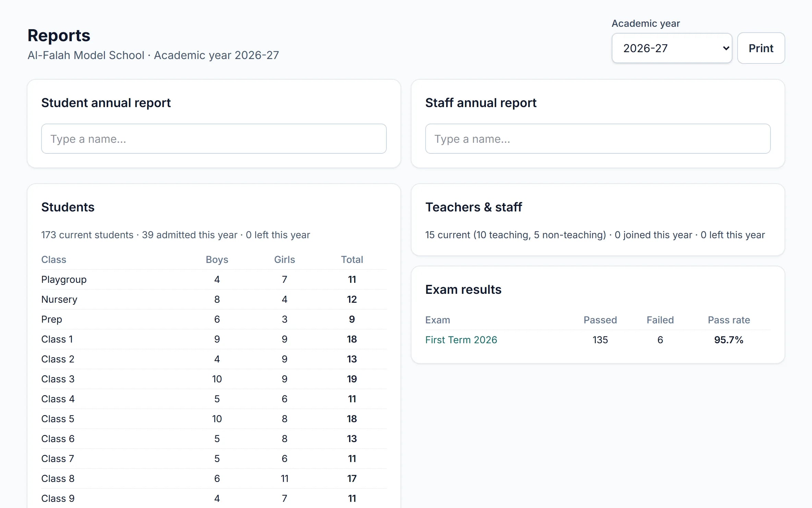Click the 15 current staff summary line
812x508 pixels.
point(595,235)
